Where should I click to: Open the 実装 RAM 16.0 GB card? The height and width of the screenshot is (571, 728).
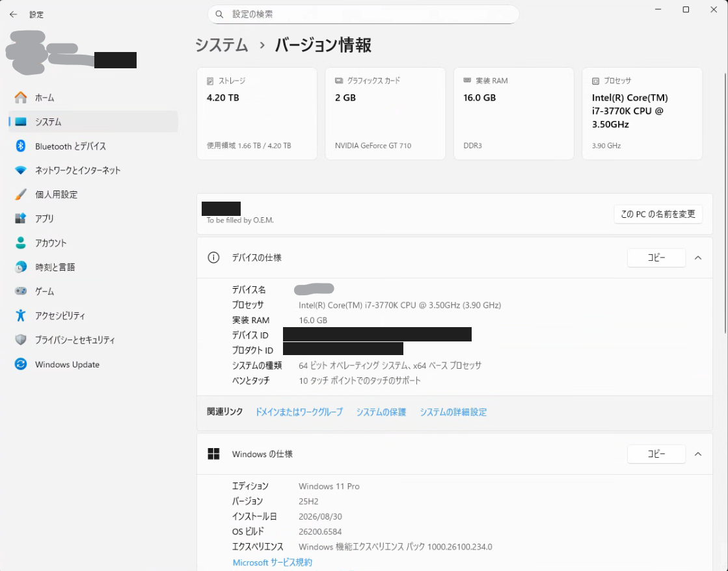coord(513,114)
